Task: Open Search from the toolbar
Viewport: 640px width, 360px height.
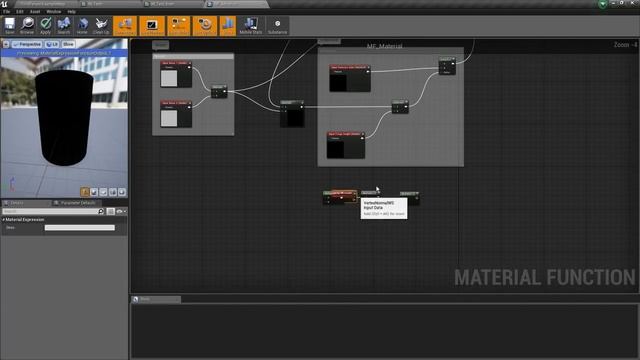Action: [64, 25]
